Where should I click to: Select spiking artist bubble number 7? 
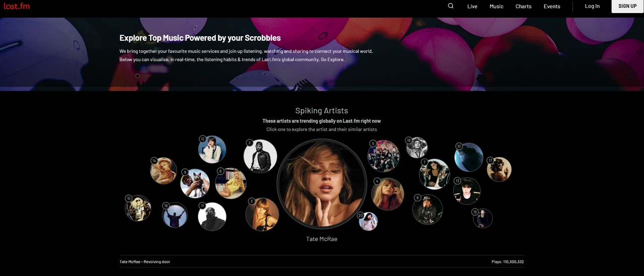click(434, 174)
